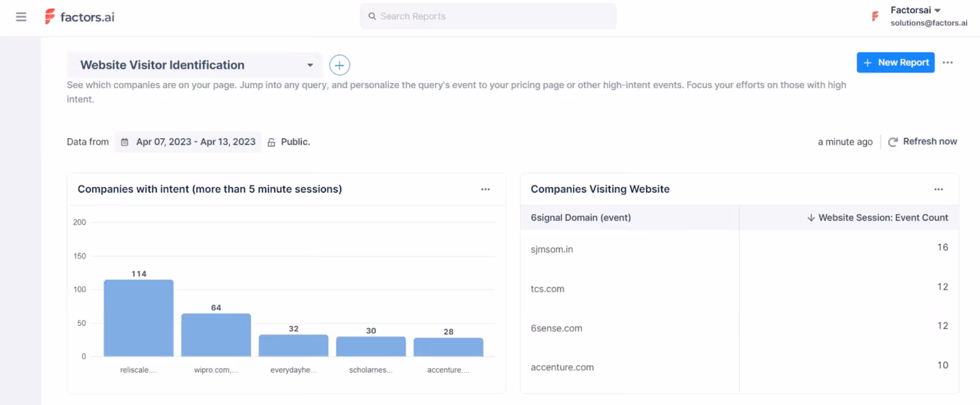
Task: Click the 6signal Domain (event) column header
Action: click(581, 218)
